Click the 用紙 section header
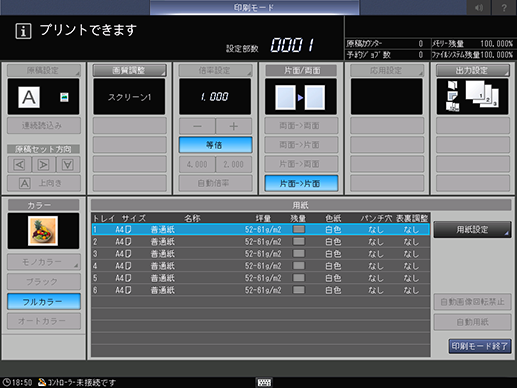The image size is (517, 388). (301, 205)
